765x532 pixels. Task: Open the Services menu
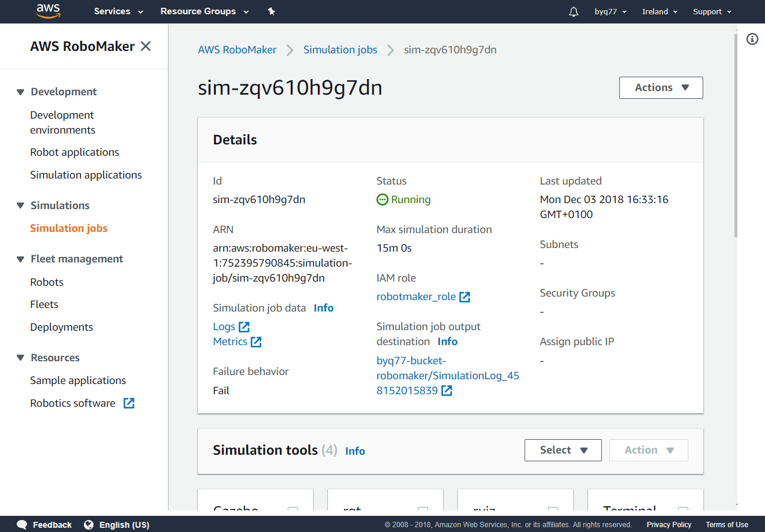119,11
